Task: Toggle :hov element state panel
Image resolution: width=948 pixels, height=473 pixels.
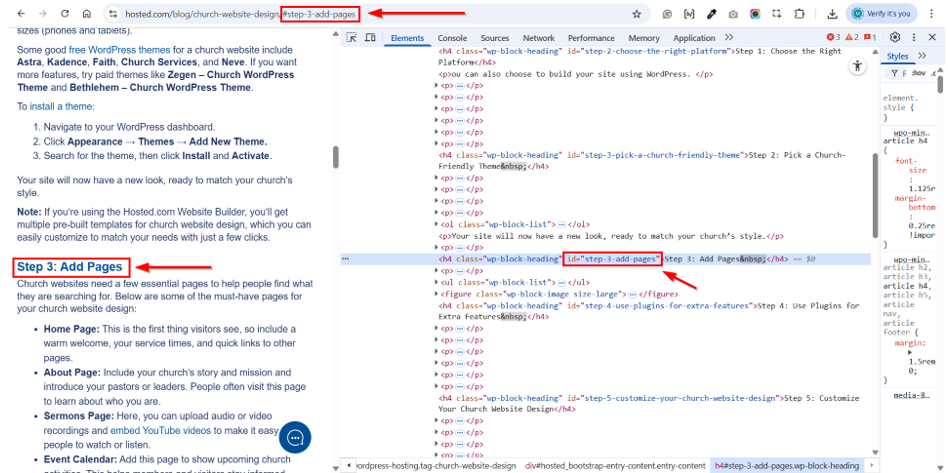Action: (918, 73)
